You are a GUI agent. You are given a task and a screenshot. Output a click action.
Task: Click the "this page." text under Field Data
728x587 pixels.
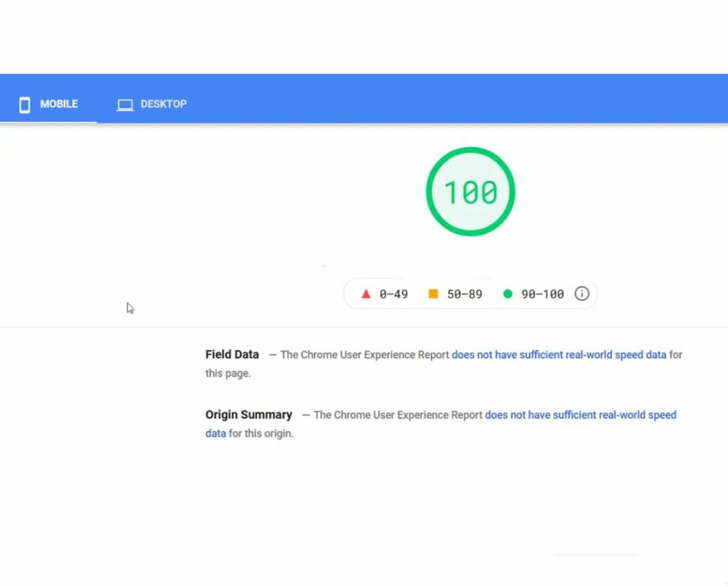[228, 374]
